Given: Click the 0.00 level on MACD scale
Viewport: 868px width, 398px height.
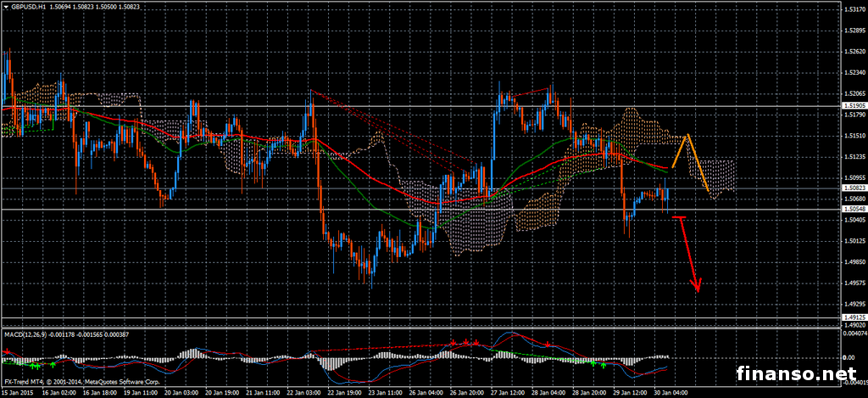Looking at the screenshot, I should [x=849, y=357].
